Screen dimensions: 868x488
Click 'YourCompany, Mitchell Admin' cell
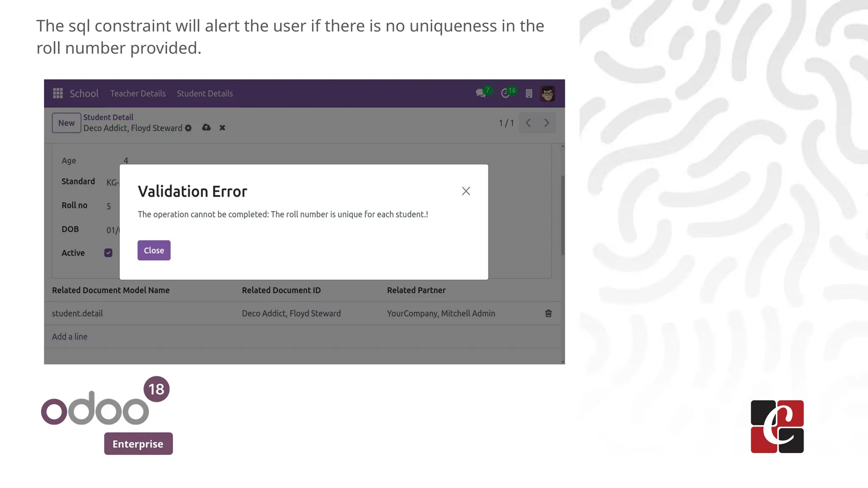click(441, 313)
